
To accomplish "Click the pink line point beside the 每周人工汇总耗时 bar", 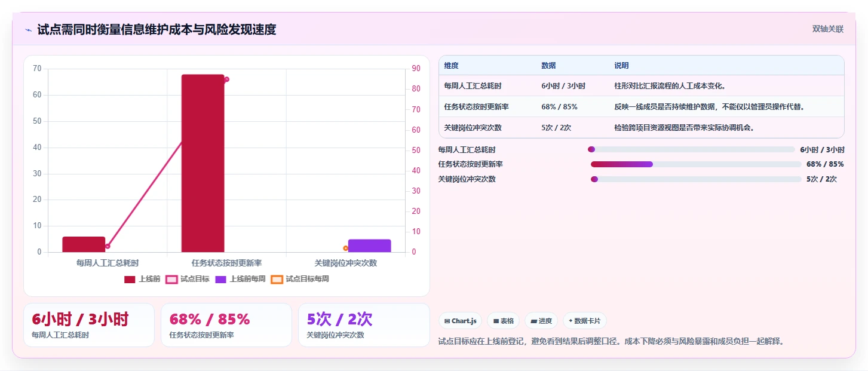I will point(108,246).
